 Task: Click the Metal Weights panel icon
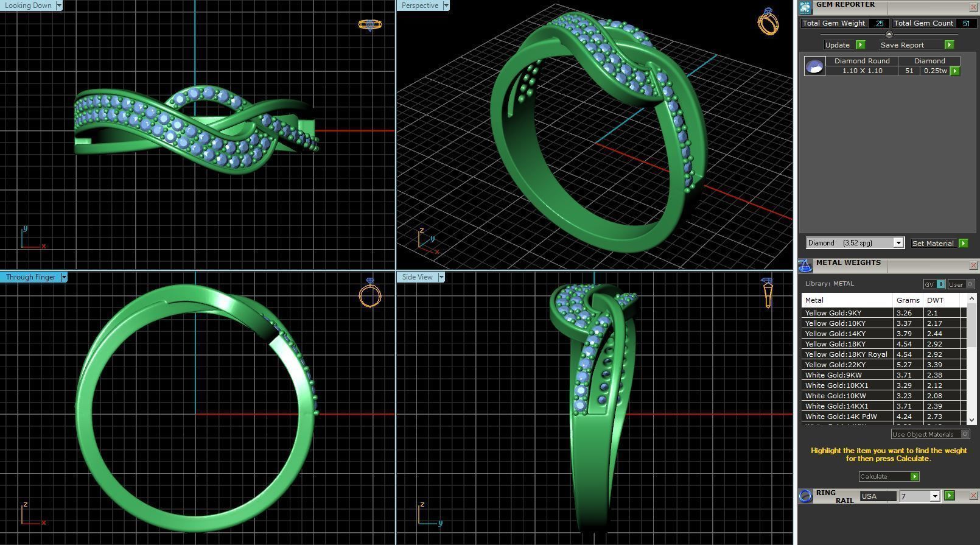(805, 265)
